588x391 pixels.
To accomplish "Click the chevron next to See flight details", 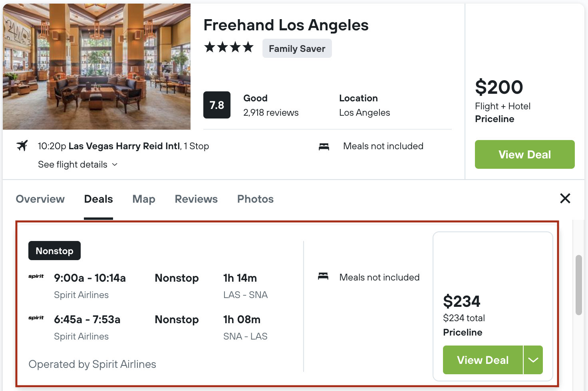I will coord(115,164).
